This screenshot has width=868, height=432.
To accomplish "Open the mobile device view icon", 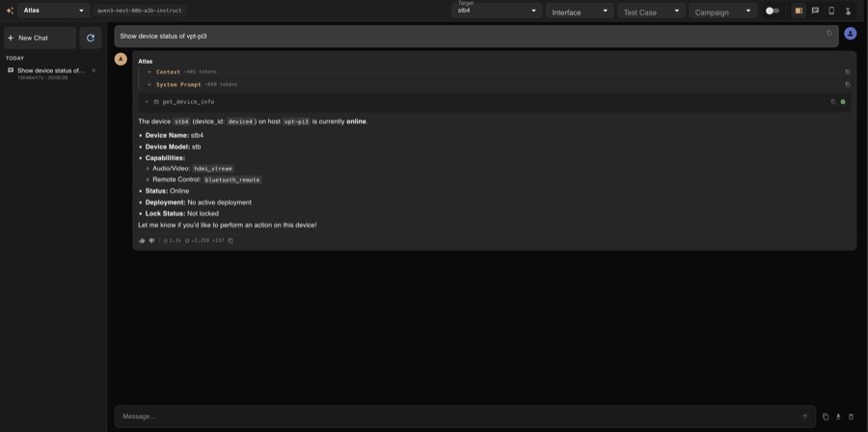I will point(831,11).
